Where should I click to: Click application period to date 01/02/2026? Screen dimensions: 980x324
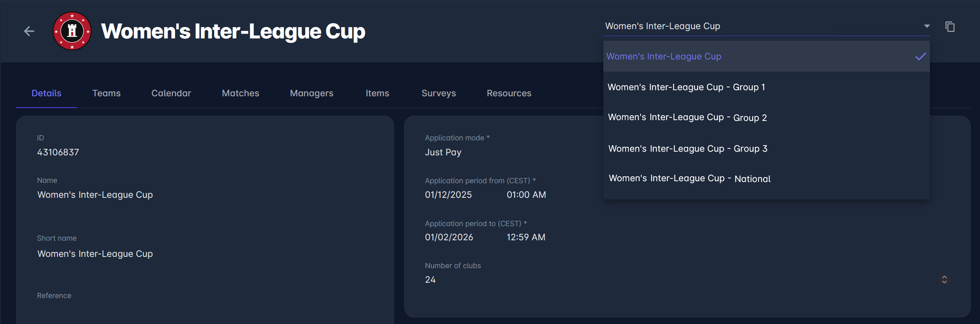(449, 237)
